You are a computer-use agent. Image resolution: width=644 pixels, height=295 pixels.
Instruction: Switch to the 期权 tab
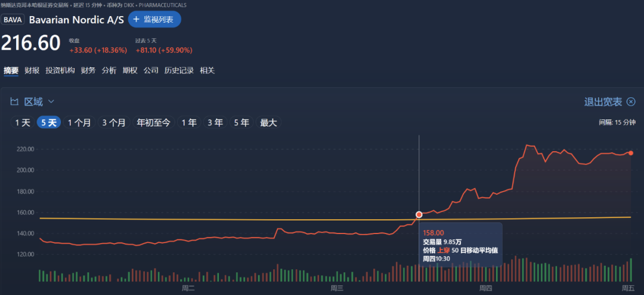[x=130, y=70]
